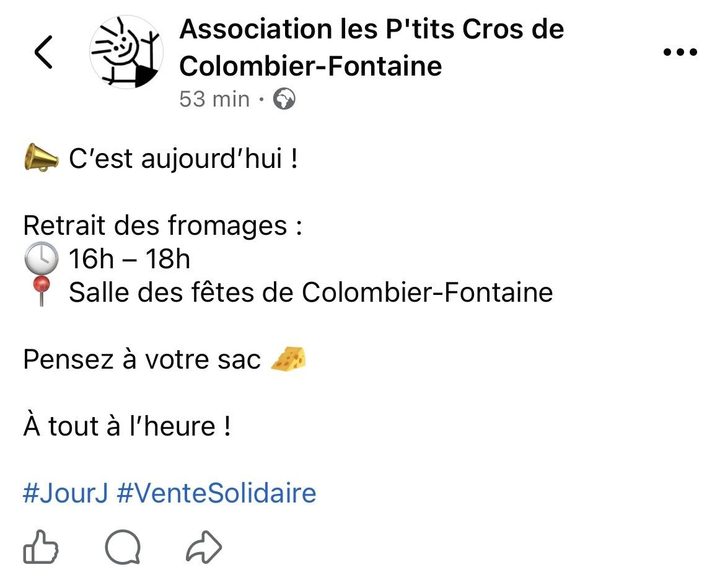Click the "Retrait des fromages :" line

pyautogui.click(x=162, y=226)
